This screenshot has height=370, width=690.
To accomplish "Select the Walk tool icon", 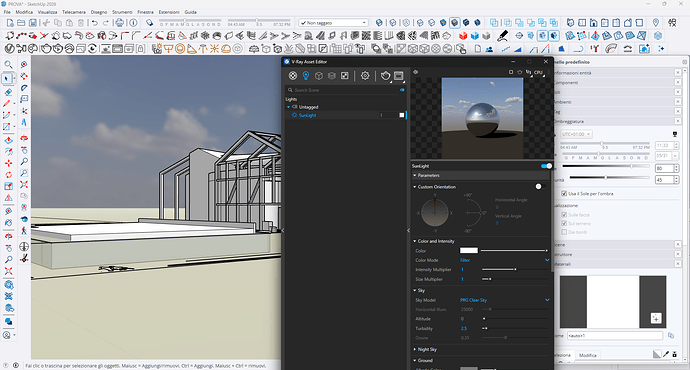I will tap(24, 230).
